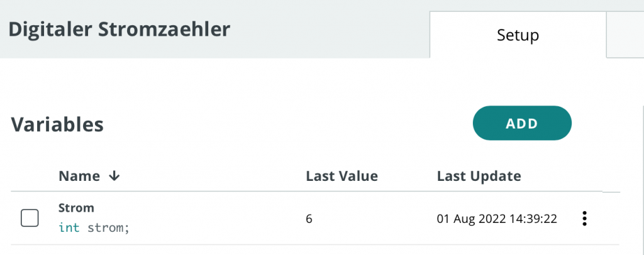Sort the table by the Name header
This screenshot has width=644, height=255.
click(79, 176)
